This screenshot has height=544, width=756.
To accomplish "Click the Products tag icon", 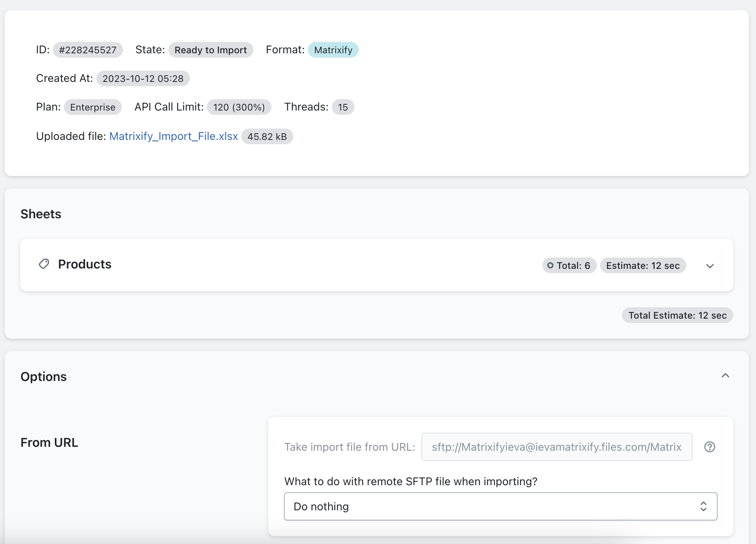I will 44,264.
